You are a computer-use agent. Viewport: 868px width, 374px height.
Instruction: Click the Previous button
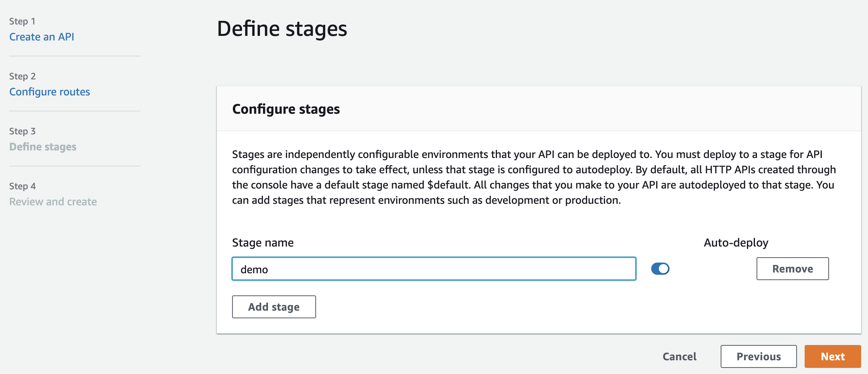tap(758, 356)
